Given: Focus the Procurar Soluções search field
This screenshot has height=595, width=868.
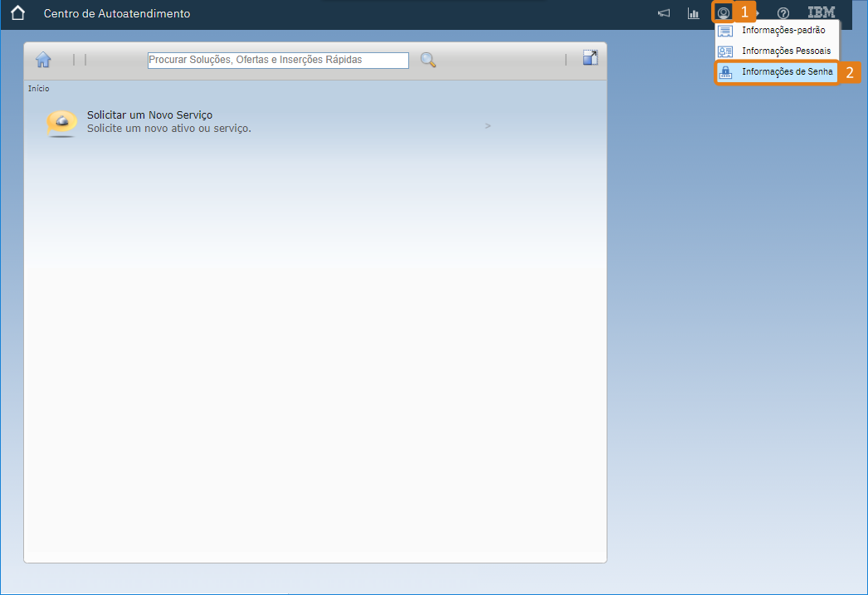Looking at the screenshot, I should point(278,60).
